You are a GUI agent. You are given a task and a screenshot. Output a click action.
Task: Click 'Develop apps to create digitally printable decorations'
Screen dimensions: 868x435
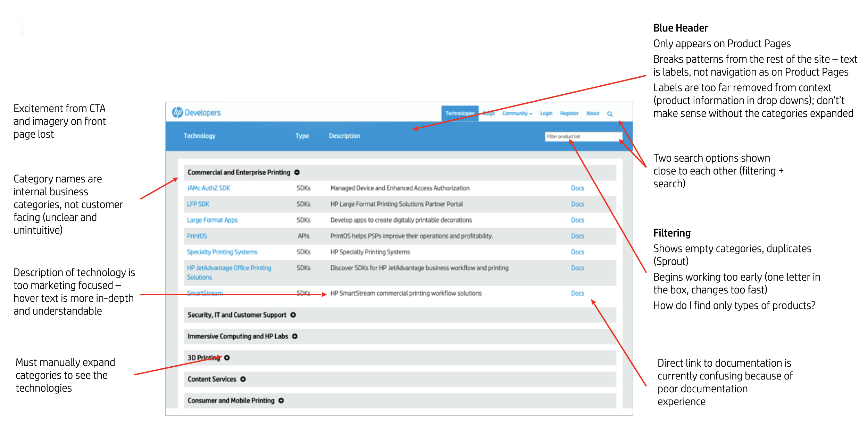[x=401, y=220]
